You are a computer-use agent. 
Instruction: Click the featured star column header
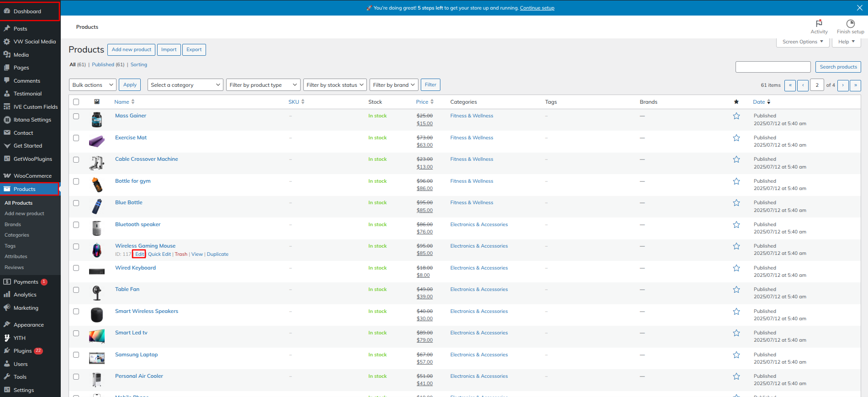(736, 102)
